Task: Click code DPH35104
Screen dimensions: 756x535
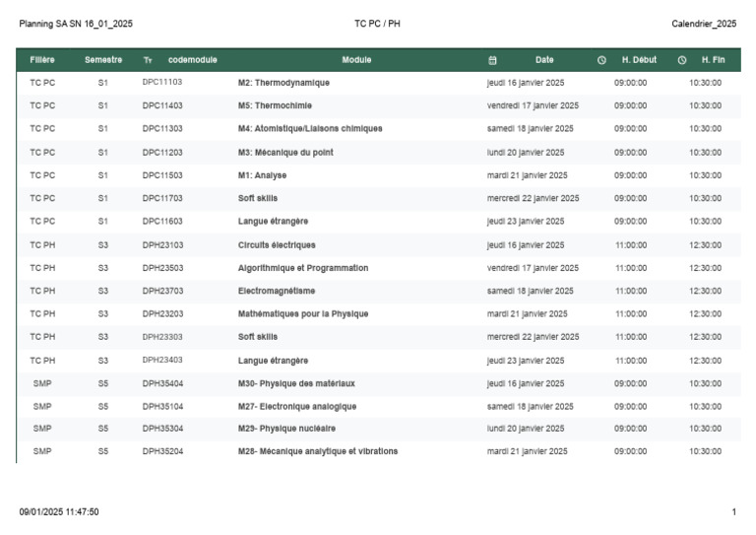Action: click(163, 407)
